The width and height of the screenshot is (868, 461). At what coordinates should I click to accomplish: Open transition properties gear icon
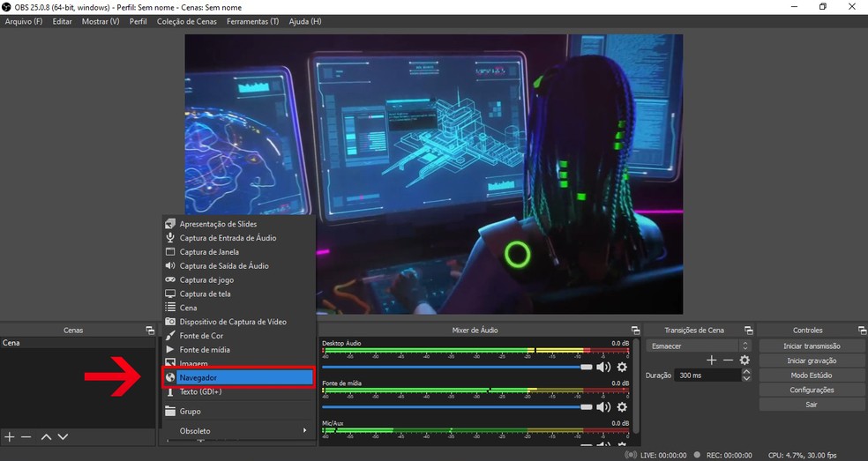tap(745, 361)
